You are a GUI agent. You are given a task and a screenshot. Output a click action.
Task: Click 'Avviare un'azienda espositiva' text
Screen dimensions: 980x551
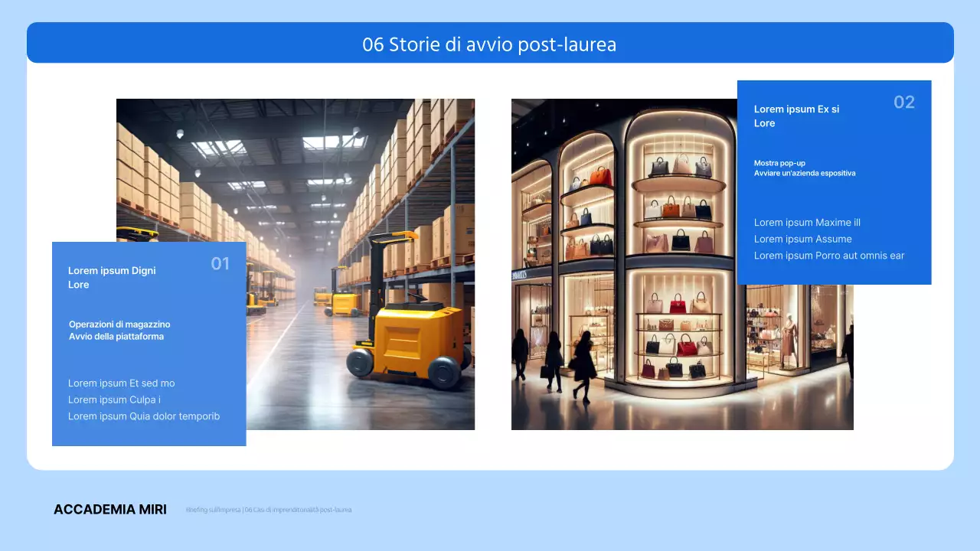(805, 173)
